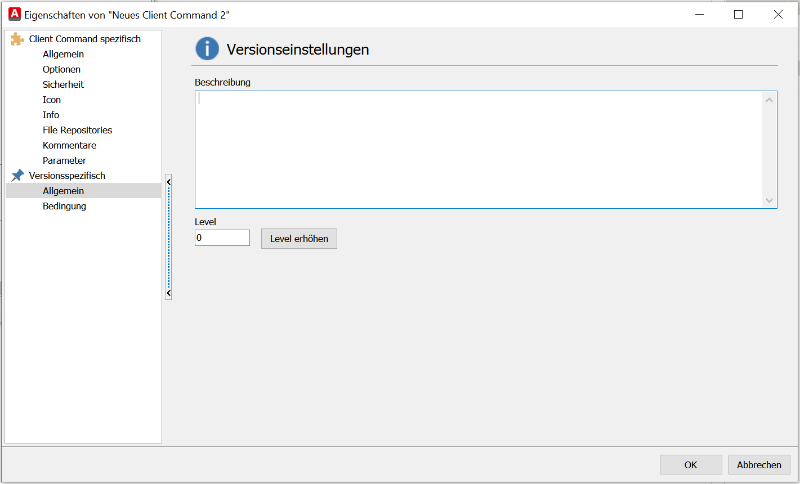
Task: Open the Optionen page
Action: click(61, 69)
